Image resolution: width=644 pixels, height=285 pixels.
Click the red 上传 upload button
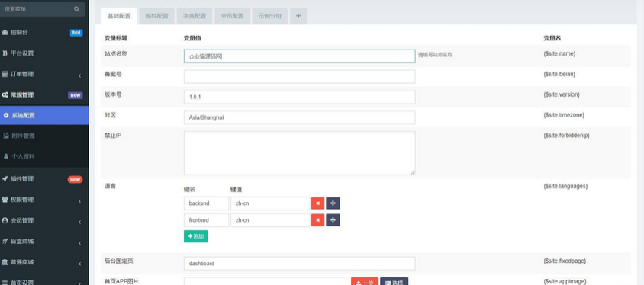tap(365, 281)
